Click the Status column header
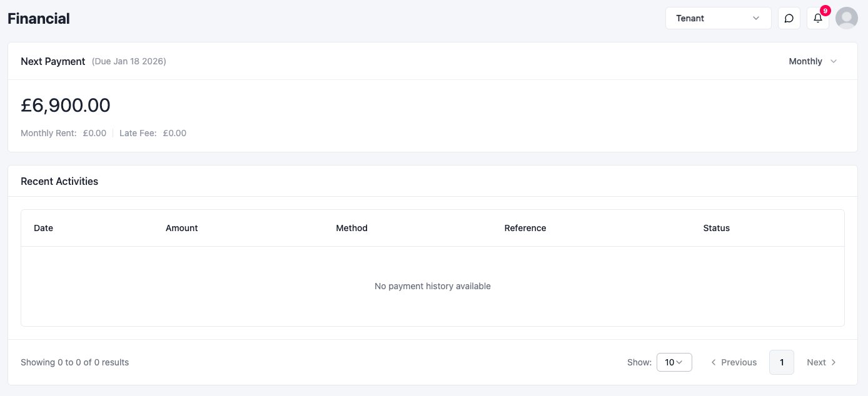 click(x=716, y=228)
